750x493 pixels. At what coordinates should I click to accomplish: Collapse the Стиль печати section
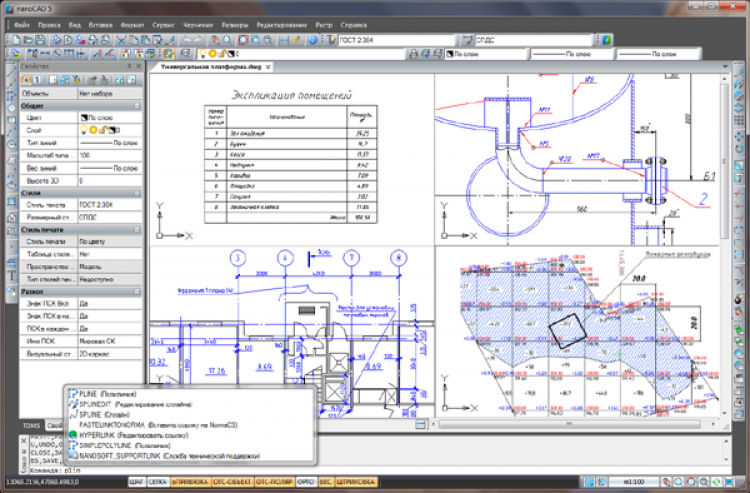click(x=137, y=230)
